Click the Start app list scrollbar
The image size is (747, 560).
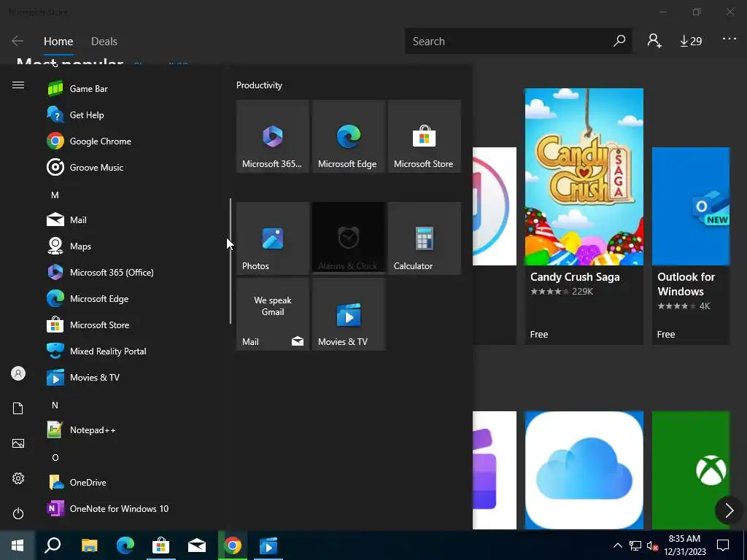coord(231,261)
